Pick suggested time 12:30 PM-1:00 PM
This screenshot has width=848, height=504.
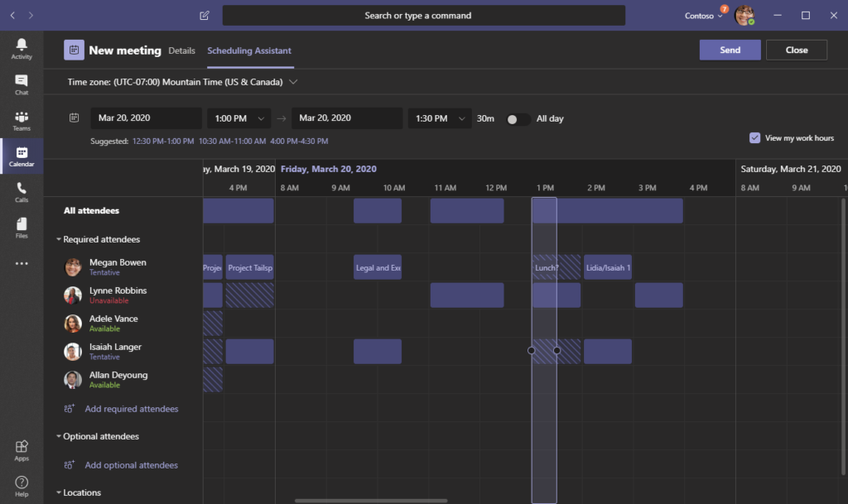[x=163, y=141]
